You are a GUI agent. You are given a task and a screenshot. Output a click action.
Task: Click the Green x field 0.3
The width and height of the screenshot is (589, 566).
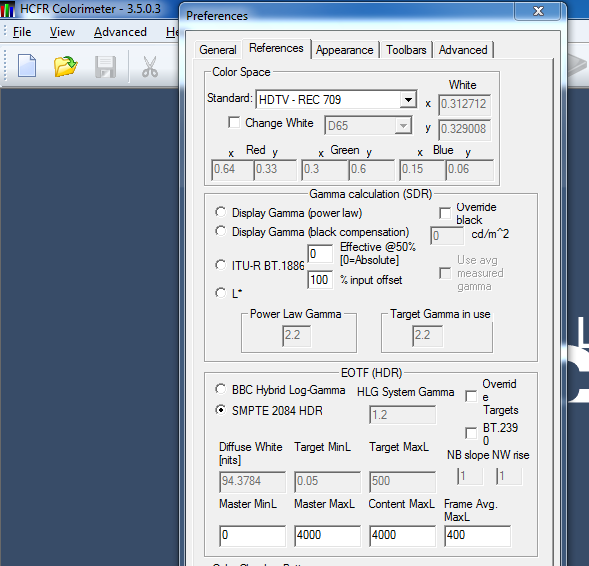[325, 170]
